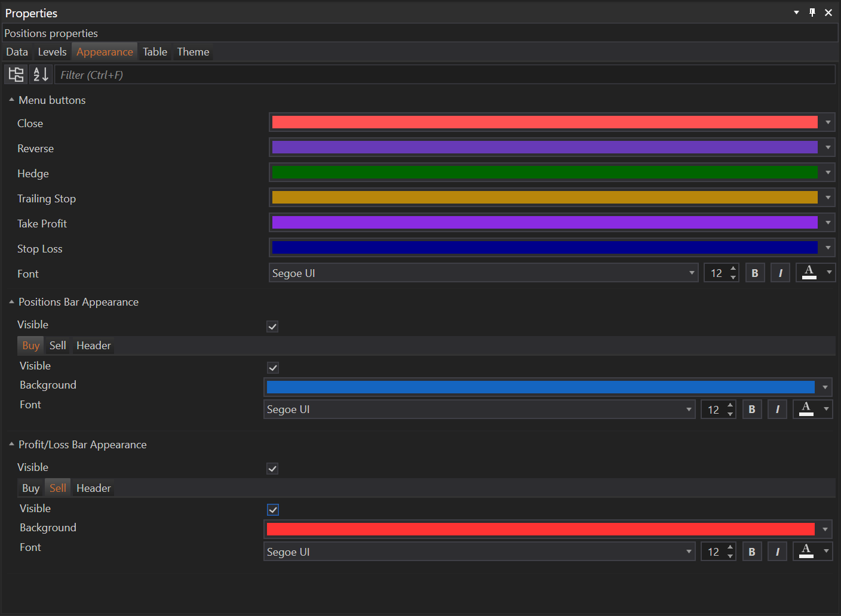Toggle Visible checkbox under Profit/Loss Sell tab
The image size is (841, 616).
coord(273,510)
